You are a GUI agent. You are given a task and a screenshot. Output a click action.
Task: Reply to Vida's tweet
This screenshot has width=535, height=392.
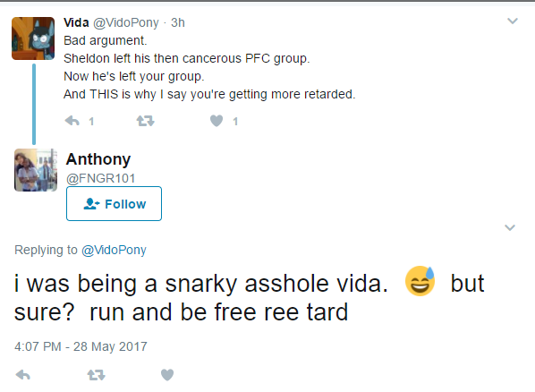pos(72,121)
